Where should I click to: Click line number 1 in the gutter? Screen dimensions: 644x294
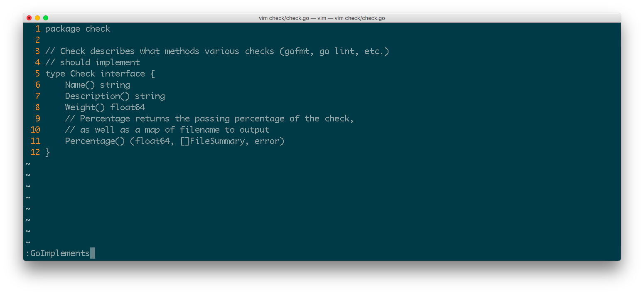[x=38, y=29]
